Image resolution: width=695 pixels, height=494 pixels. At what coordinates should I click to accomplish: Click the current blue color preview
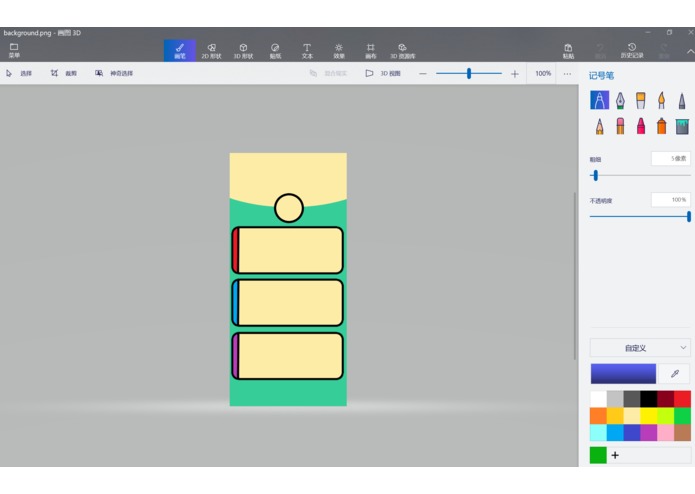point(623,373)
